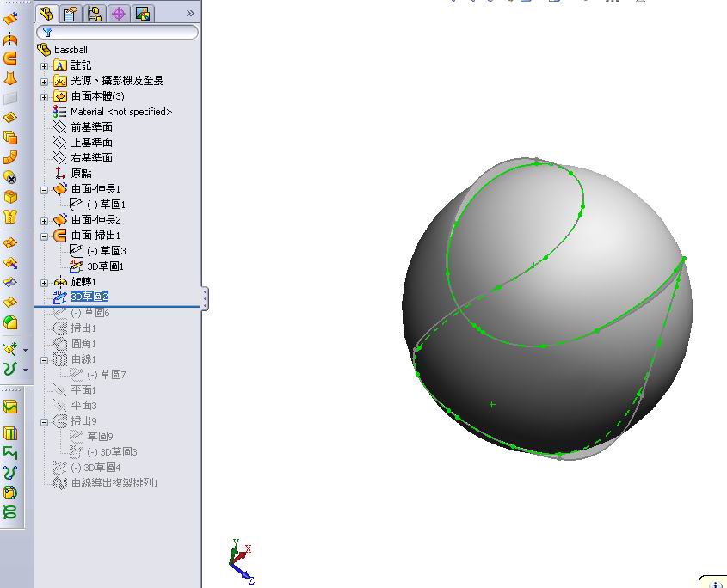
Task: Switch to the ConfigurationManager tab
Action: click(x=95, y=14)
